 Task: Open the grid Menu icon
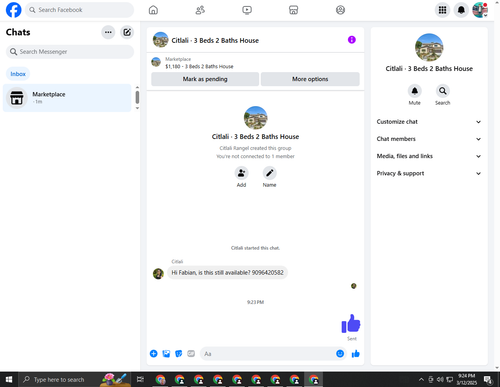click(x=442, y=10)
